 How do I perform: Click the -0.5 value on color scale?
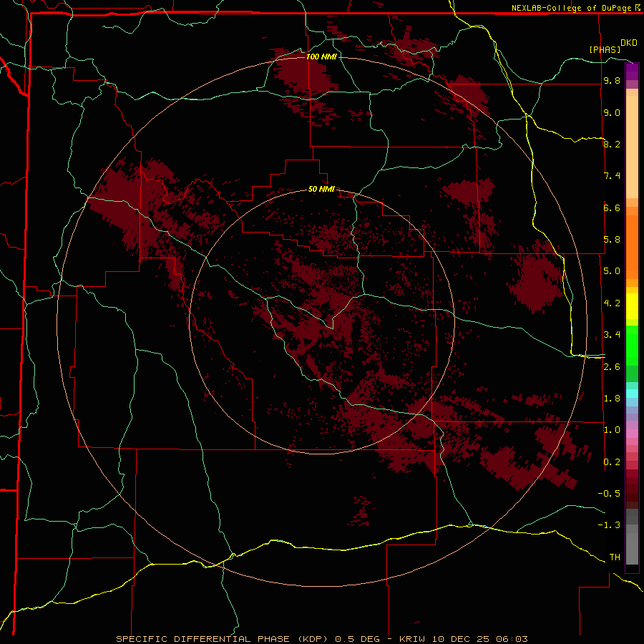609,494
